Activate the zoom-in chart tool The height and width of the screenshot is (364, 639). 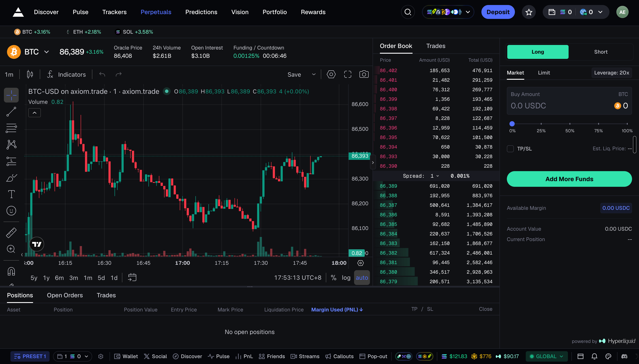pos(11,249)
